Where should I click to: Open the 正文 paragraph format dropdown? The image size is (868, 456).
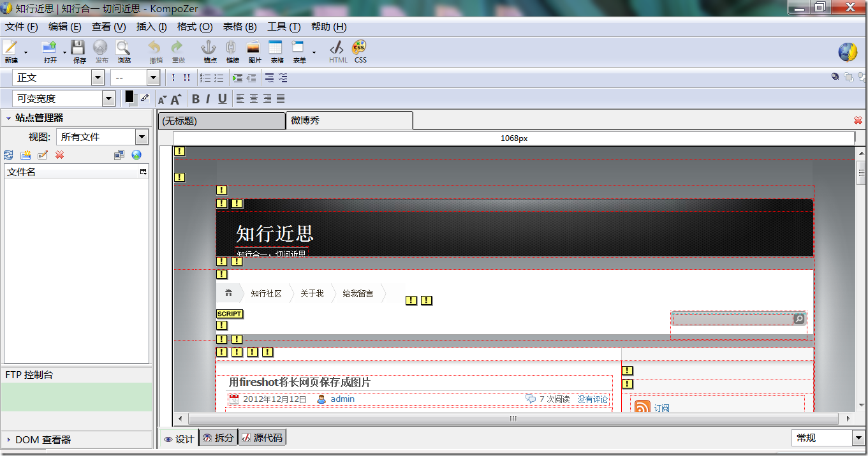(98, 78)
